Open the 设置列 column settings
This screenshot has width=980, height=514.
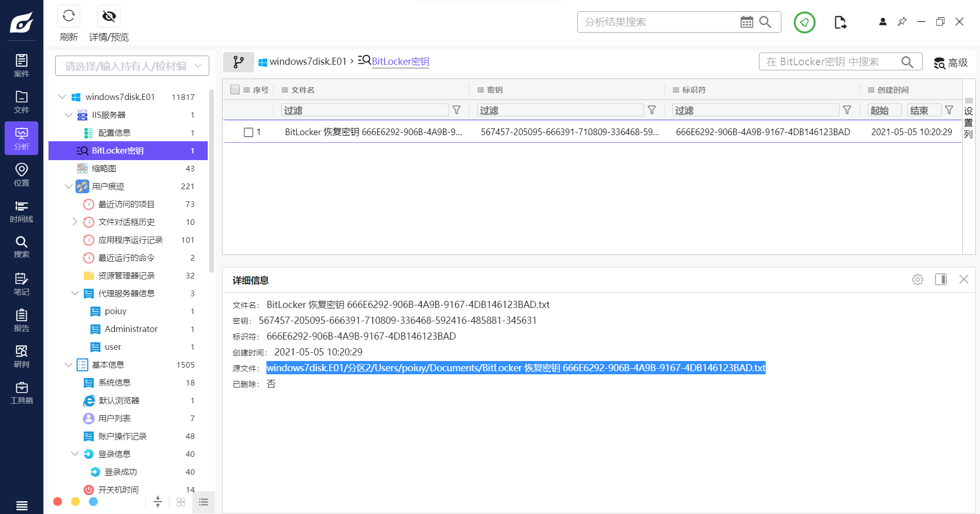(x=968, y=119)
